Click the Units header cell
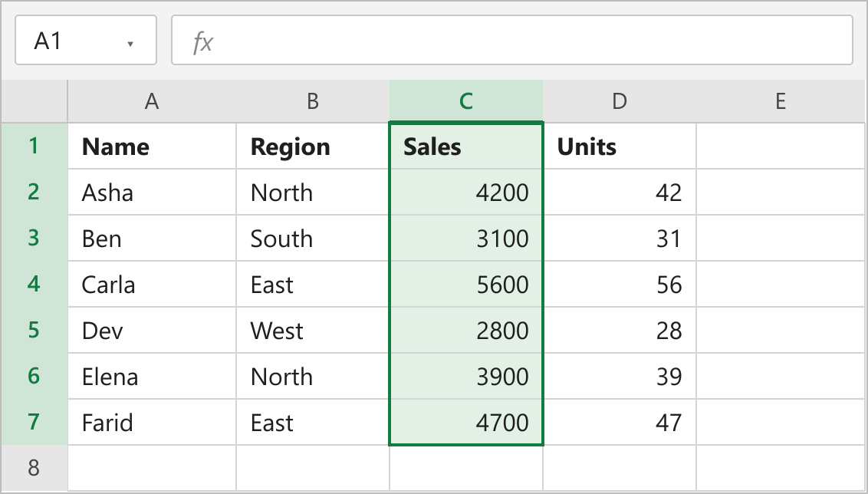The image size is (868, 494). pyautogui.click(x=620, y=146)
